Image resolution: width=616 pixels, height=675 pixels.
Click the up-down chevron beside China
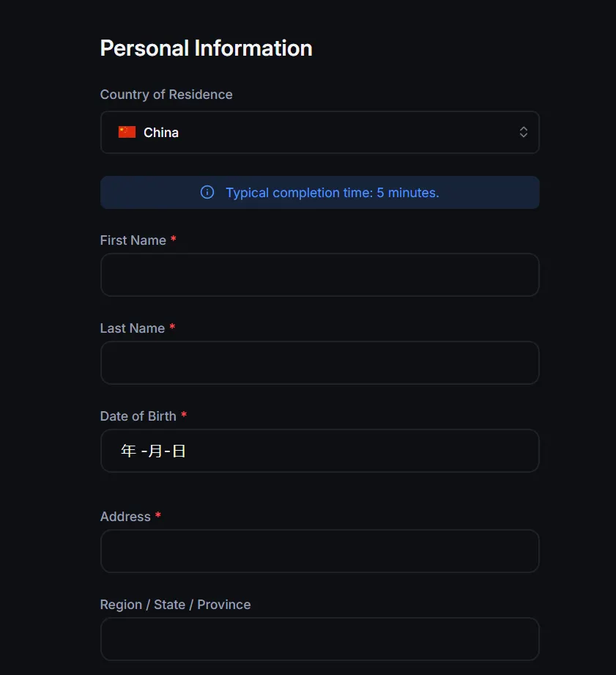point(523,132)
